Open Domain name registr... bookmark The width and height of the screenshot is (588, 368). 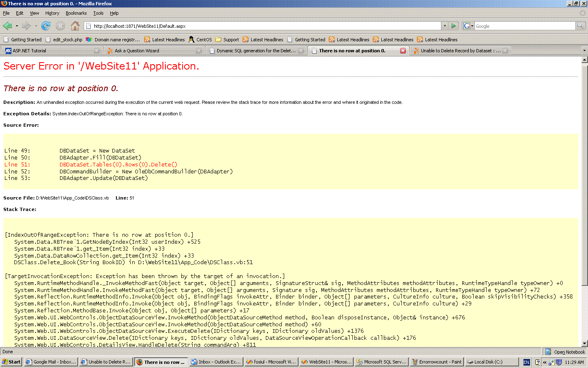(x=113, y=40)
